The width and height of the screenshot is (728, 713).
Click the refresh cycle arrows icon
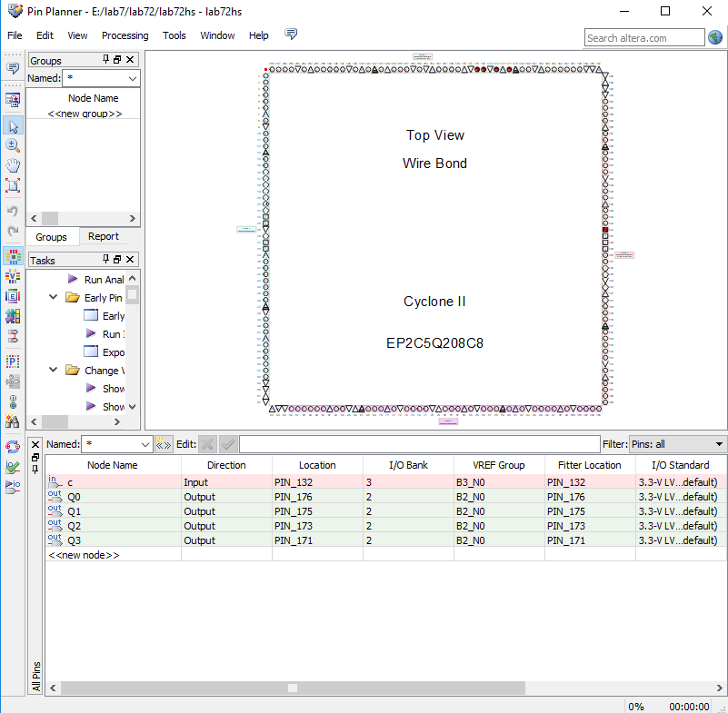(13, 447)
